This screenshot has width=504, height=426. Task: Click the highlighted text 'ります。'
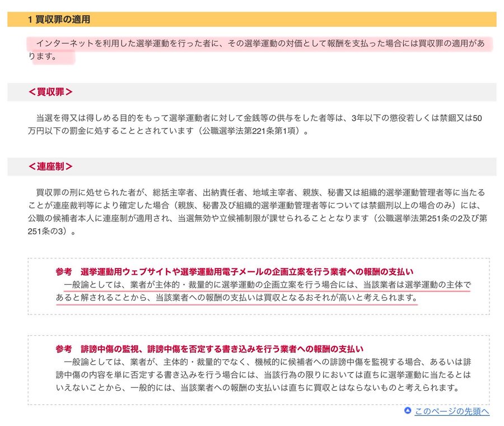[43, 56]
